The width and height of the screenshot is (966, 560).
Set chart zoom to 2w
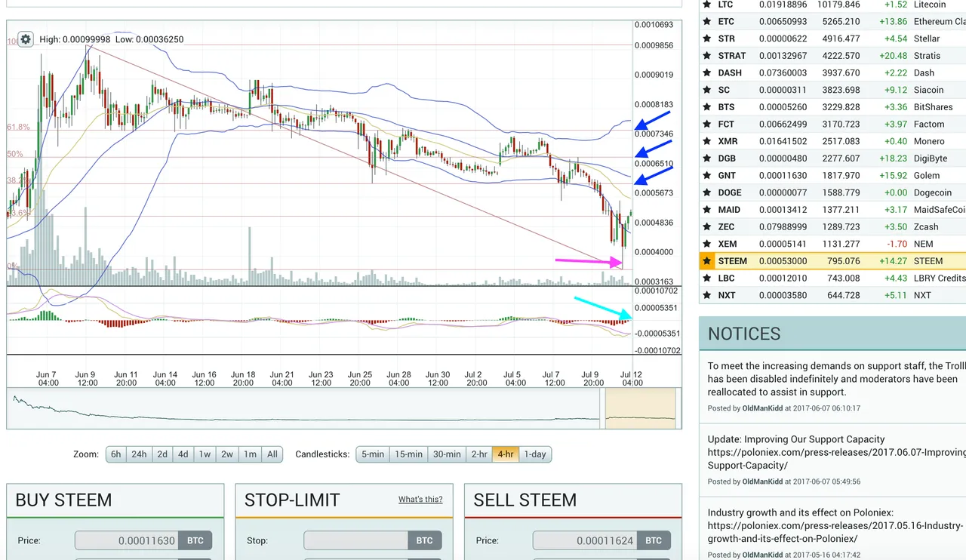227,454
